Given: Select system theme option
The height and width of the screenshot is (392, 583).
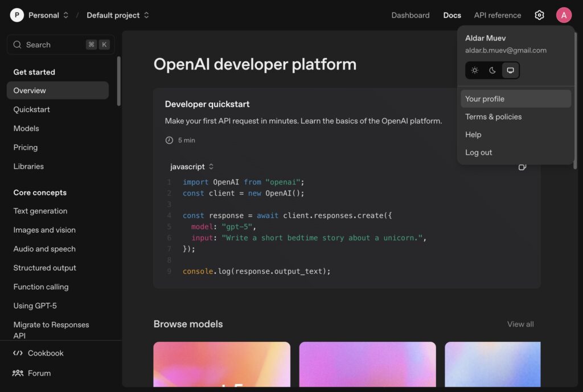Looking at the screenshot, I should pyautogui.click(x=510, y=71).
